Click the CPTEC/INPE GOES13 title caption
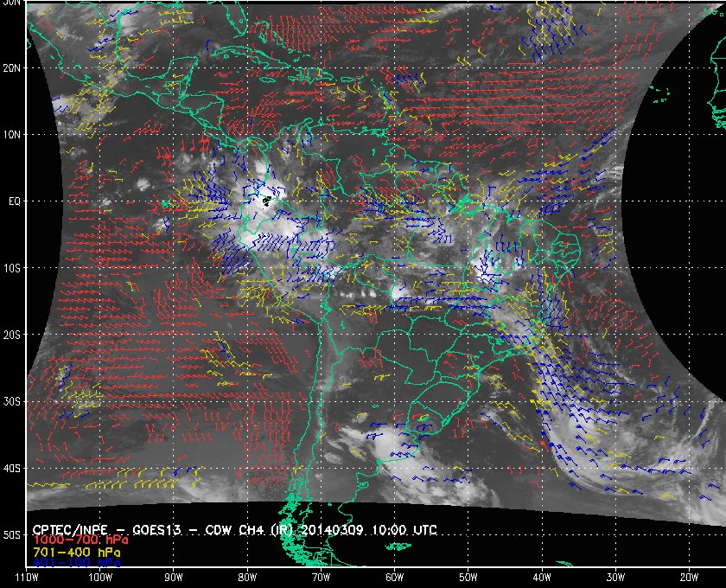726x588 pixels. [x=235, y=529]
